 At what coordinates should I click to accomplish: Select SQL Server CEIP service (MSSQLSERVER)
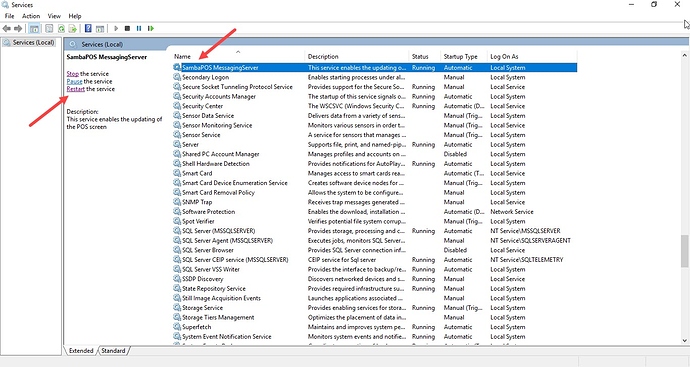(374, 260)
